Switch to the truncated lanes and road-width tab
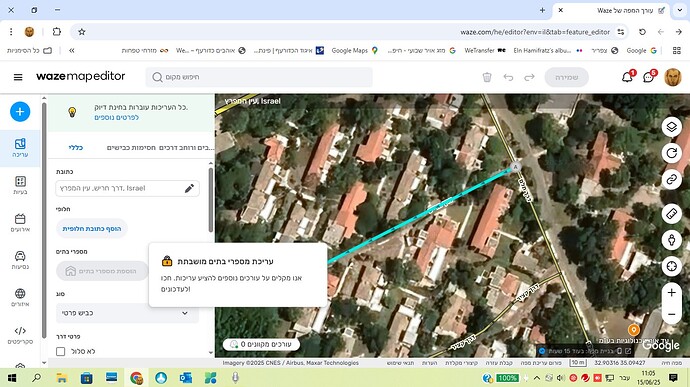The image size is (690, 387). [x=186, y=147]
